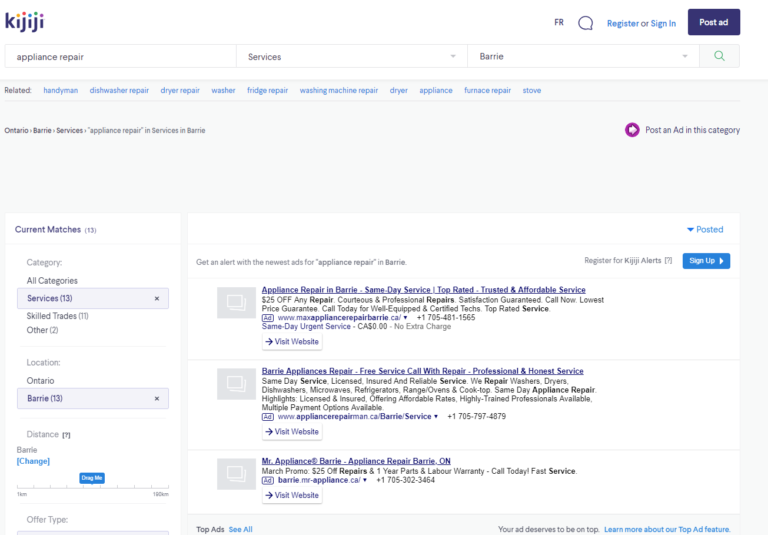Image resolution: width=768 pixels, height=535 pixels.
Task: Open Mr. Appliance Barrie ad title
Action: [356, 461]
